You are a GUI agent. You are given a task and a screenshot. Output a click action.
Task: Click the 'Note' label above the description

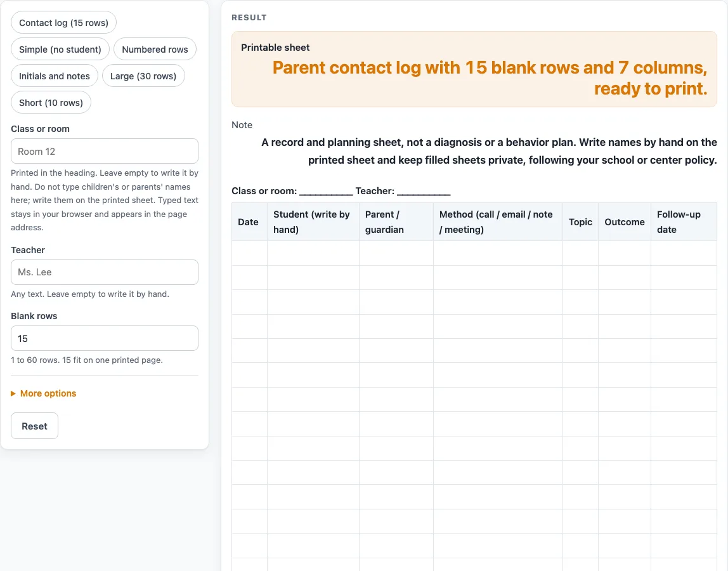[242, 125]
